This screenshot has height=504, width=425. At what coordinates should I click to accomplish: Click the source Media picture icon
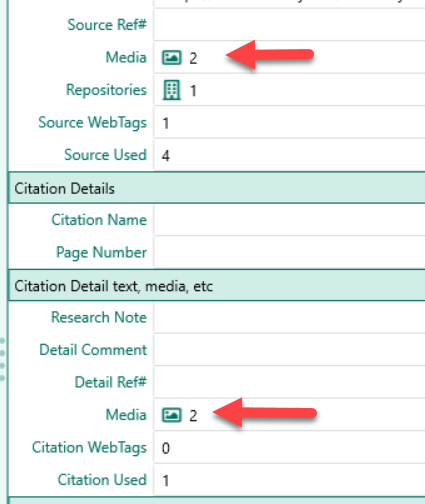[172, 57]
